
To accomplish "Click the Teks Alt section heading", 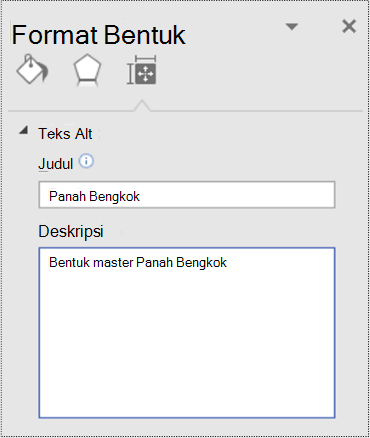I will [65, 134].
